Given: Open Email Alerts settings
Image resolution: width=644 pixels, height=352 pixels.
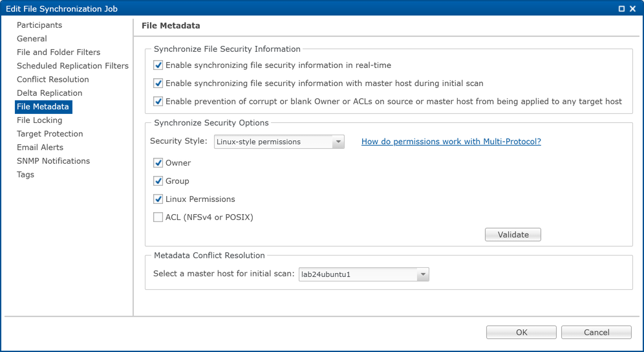Looking at the screenshot, I should click(x=40, y=148).
